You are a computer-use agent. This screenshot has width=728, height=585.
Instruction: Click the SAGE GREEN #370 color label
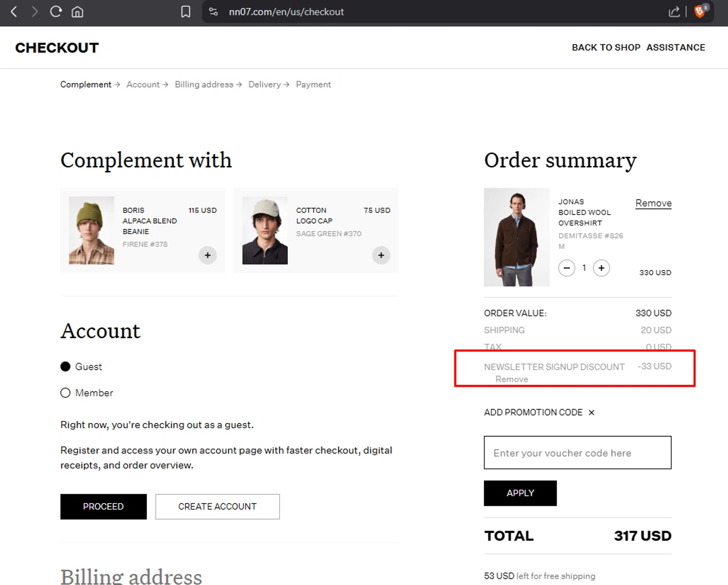click(x=329, y=234)
